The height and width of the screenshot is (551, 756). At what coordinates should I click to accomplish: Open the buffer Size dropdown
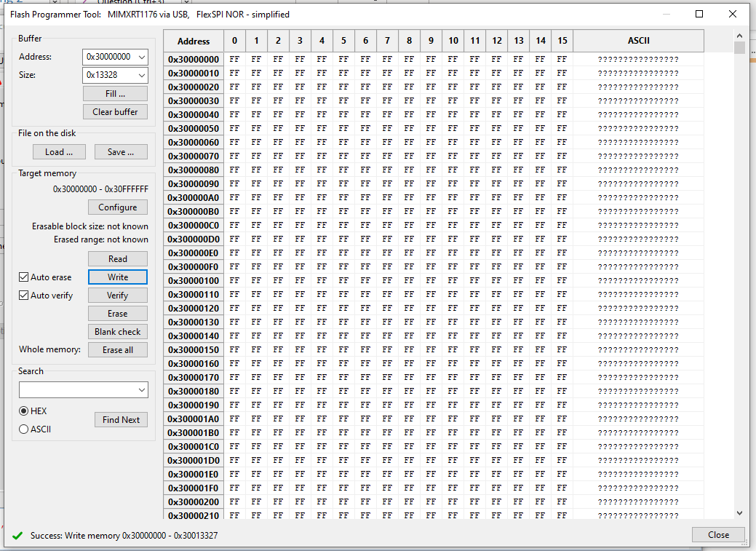(x=140, y=75)
